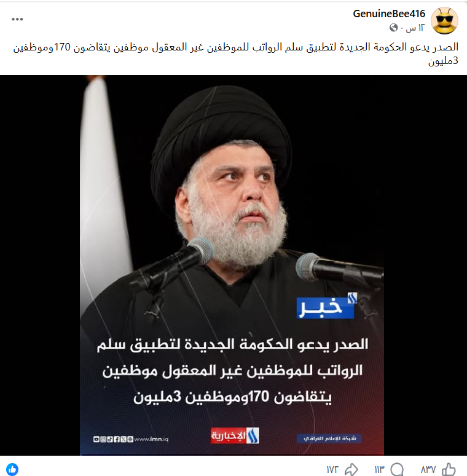Click the ١١٣ comments count
Viewport: 467px width, 476px height.
pos(379,470)
